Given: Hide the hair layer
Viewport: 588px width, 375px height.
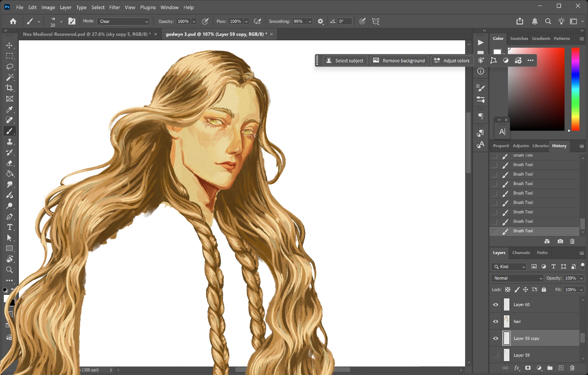Looking at the screenshot, I should tap(496, 321).
